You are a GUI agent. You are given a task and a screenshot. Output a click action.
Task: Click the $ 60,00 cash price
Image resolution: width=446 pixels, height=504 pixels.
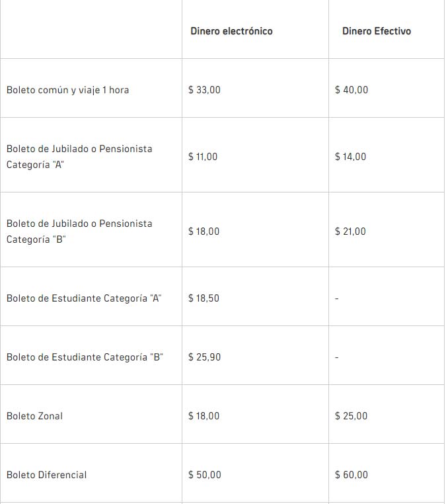tap(352, 475)
